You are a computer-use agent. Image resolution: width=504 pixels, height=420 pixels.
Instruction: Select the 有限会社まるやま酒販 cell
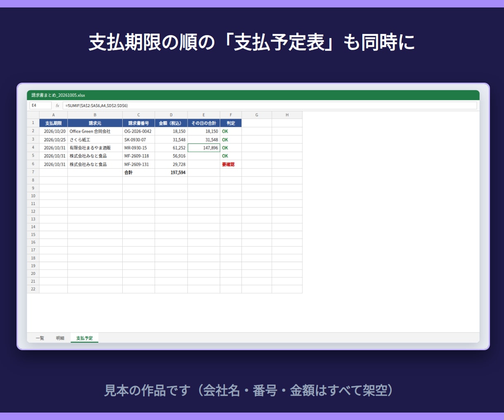[95, 148]
